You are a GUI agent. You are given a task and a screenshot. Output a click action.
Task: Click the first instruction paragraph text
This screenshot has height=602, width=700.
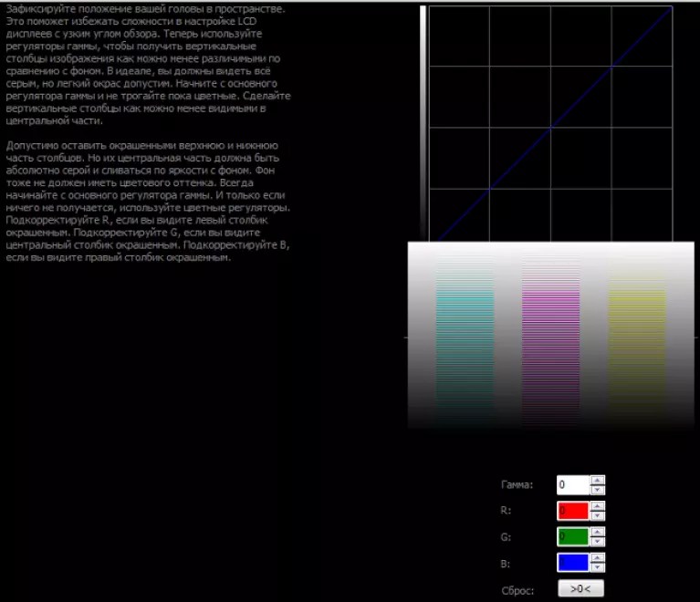[x=148, y=65]
